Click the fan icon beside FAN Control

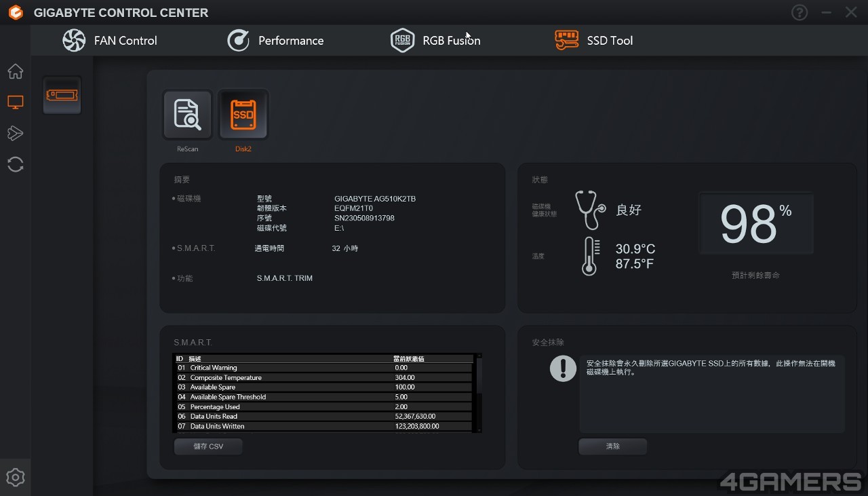pyautogui.click(x=74, y=41)
